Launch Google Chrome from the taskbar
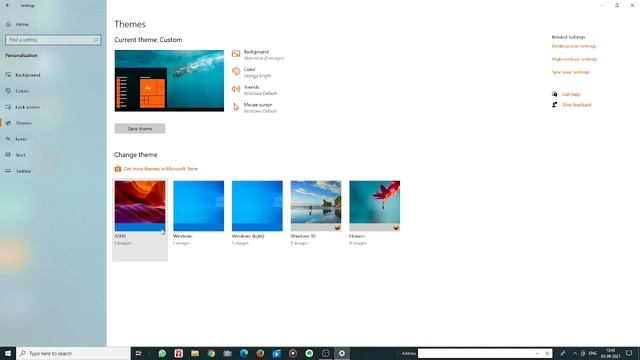The image size is (640, 360). pos(211,353)
